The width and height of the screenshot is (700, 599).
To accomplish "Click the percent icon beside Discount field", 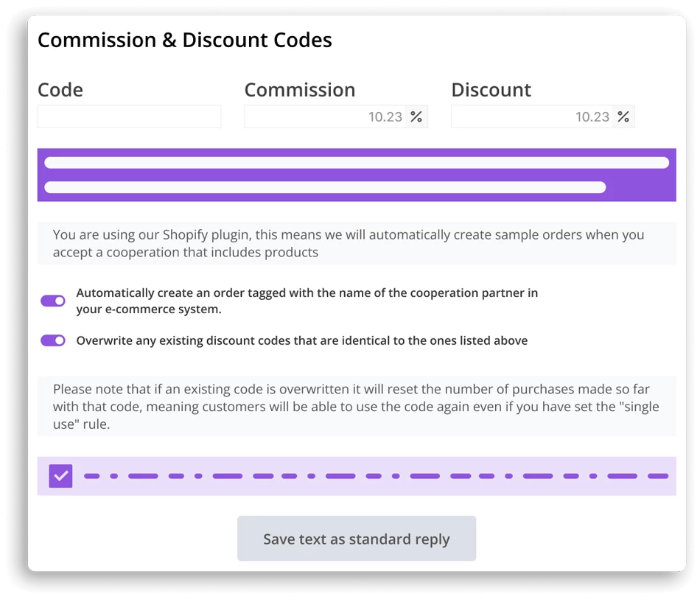I will coord(623,116).
